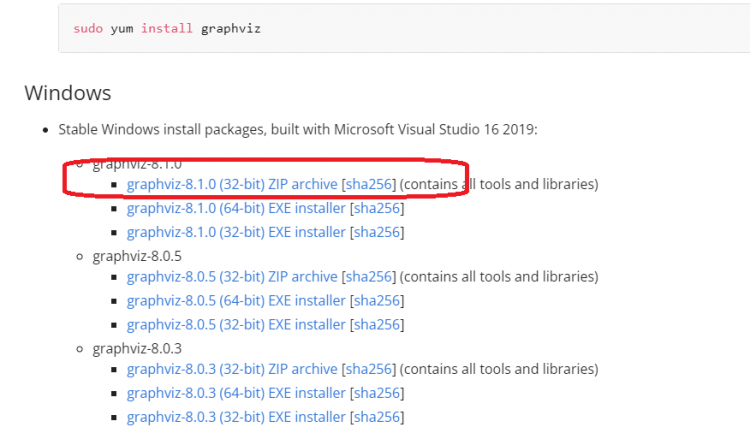Screen dimensions: 750x433
Task: Download graphviz-8.1.0 (64-bit) EXE installer
Action: (x=236, y=208)
